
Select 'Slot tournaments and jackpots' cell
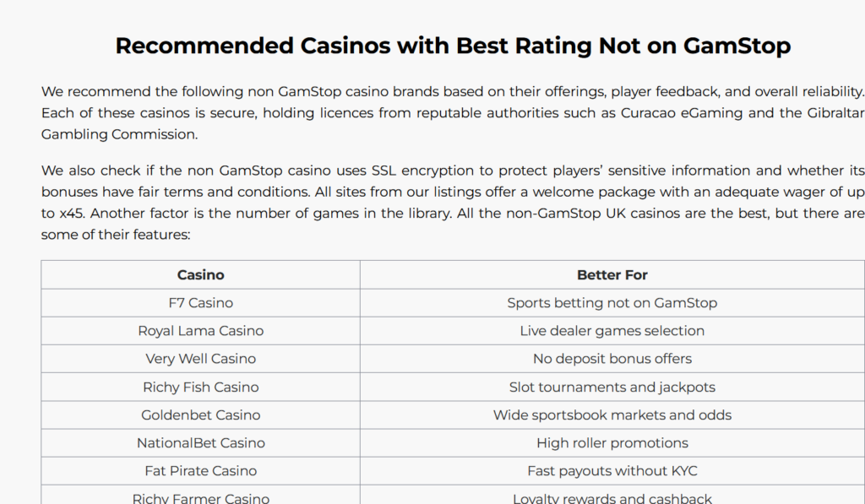click(612, 387)
